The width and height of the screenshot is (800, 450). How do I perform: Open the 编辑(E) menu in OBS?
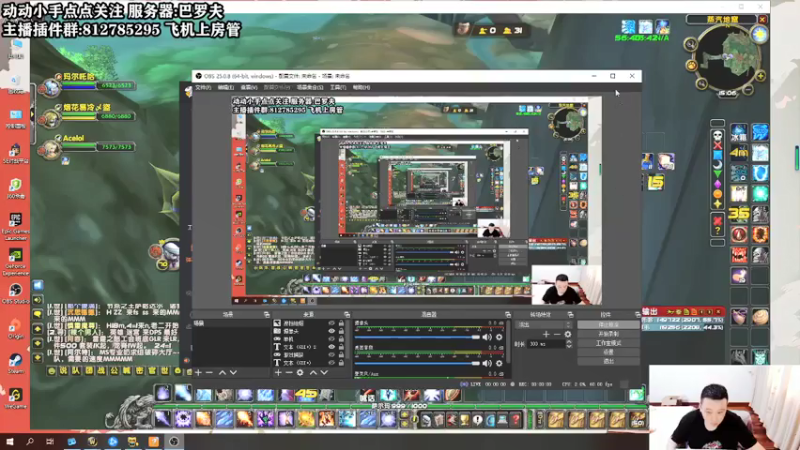(x=226, y=88)
